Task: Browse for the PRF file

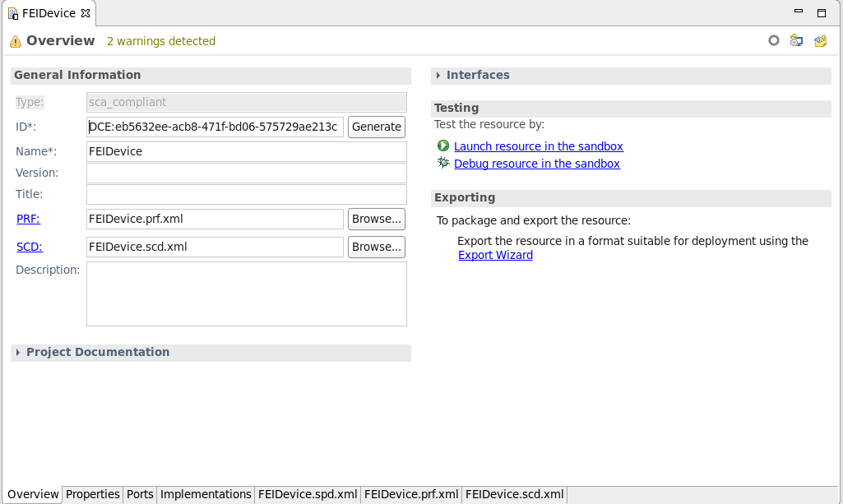Action: [377, 219]
